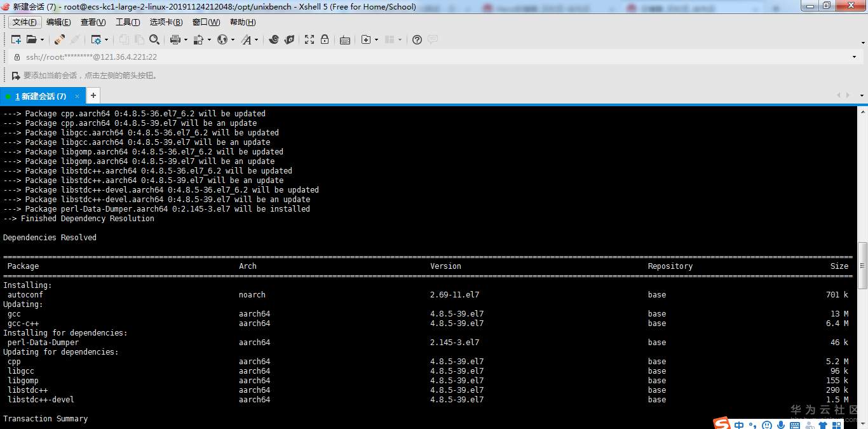The height and width of the screenshot is (429, 868).
Task: Click the terminal scrollbar up arrow
Action: tap(862, 111)
